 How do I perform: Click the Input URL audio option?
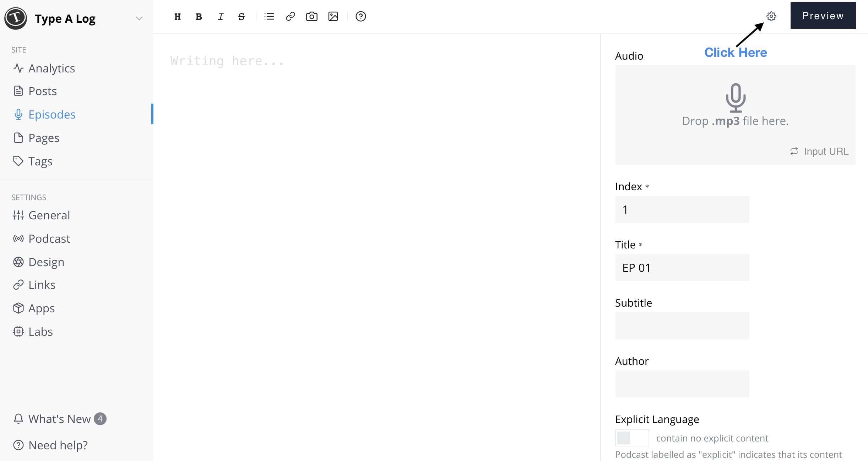[821, 151]
